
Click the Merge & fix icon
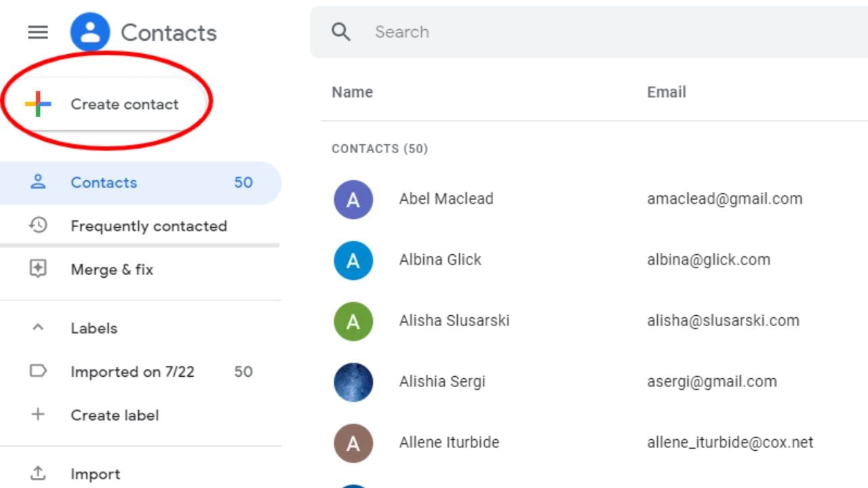38,269
